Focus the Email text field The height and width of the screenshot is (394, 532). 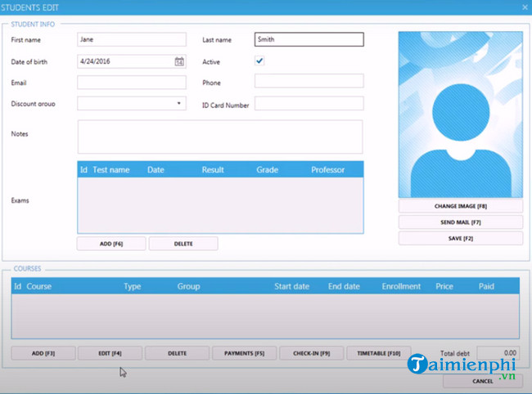point(131,83)
